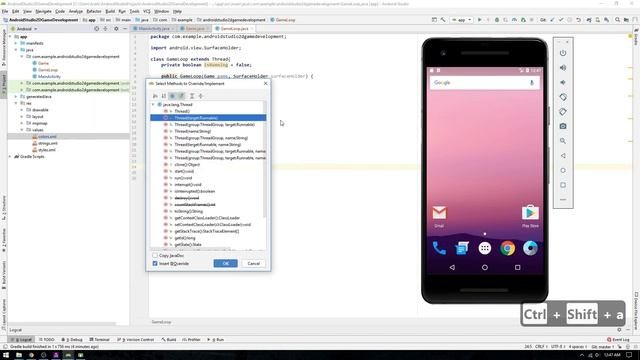Rotate emulator left using the rotate icon

pos(563,97)
